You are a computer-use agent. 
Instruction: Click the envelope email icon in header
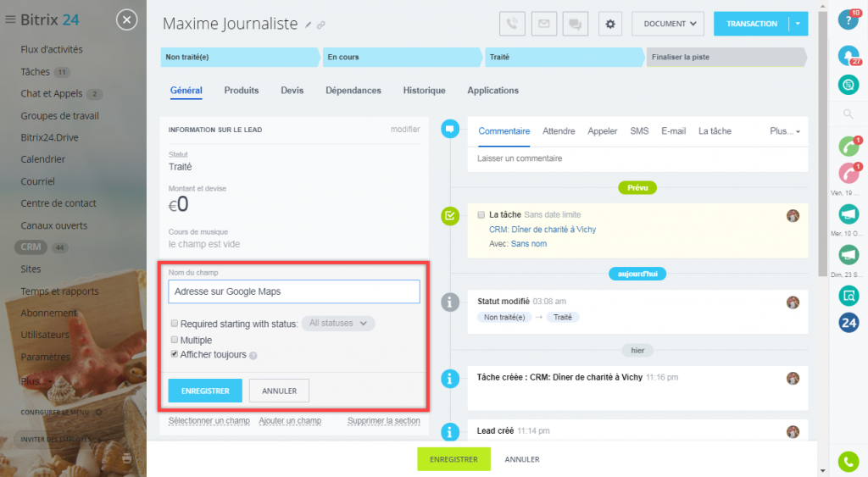(x=544, y=24)
